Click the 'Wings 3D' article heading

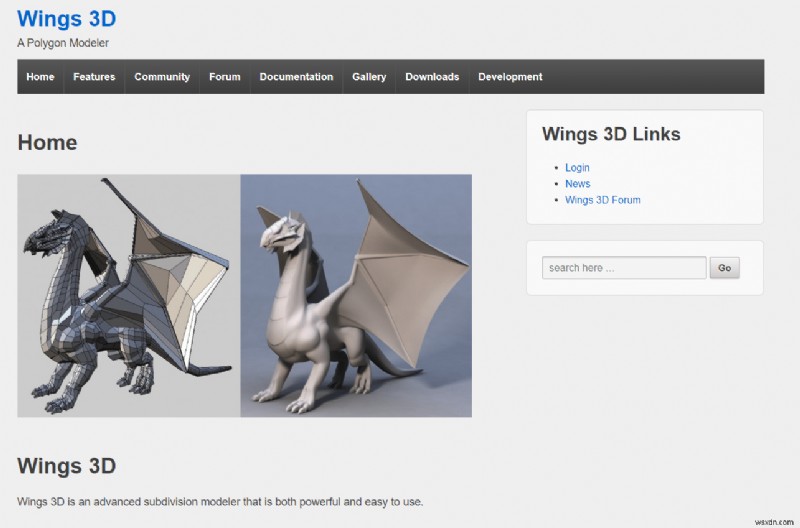[67, 466]
